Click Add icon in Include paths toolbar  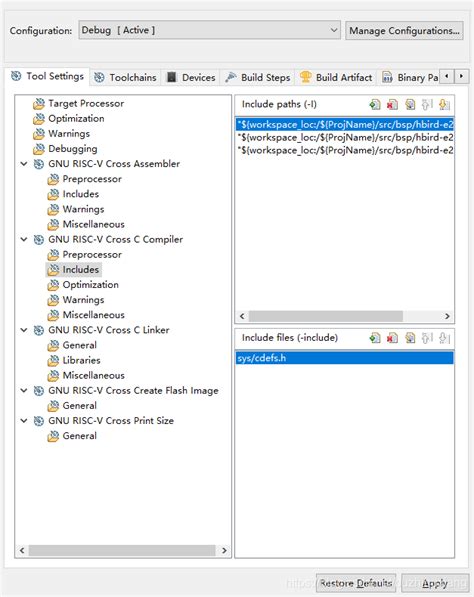pos(375,104)
